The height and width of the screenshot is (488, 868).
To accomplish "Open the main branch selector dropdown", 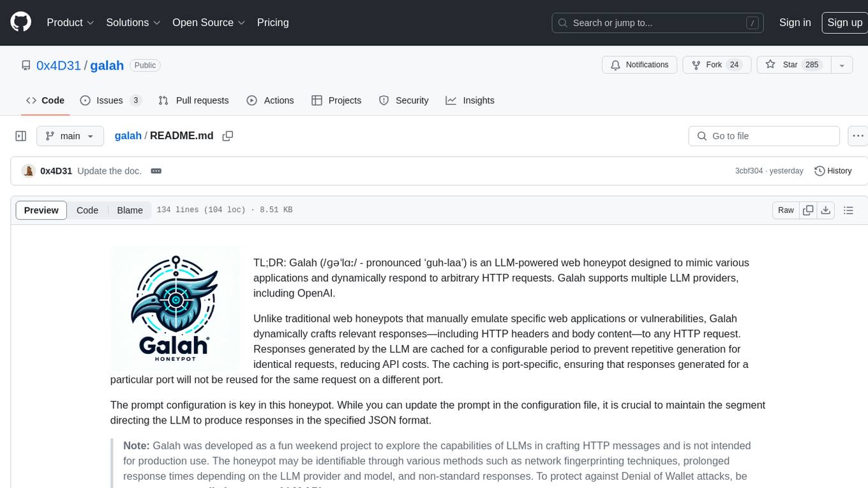I will (x=70, y=136).
